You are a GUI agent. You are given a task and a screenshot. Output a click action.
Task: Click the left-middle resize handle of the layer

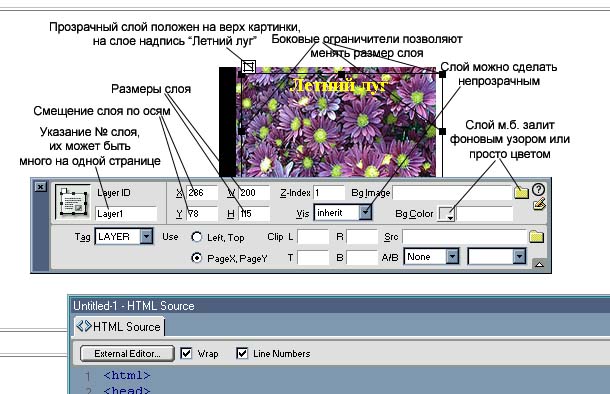[x=241, y=131]
